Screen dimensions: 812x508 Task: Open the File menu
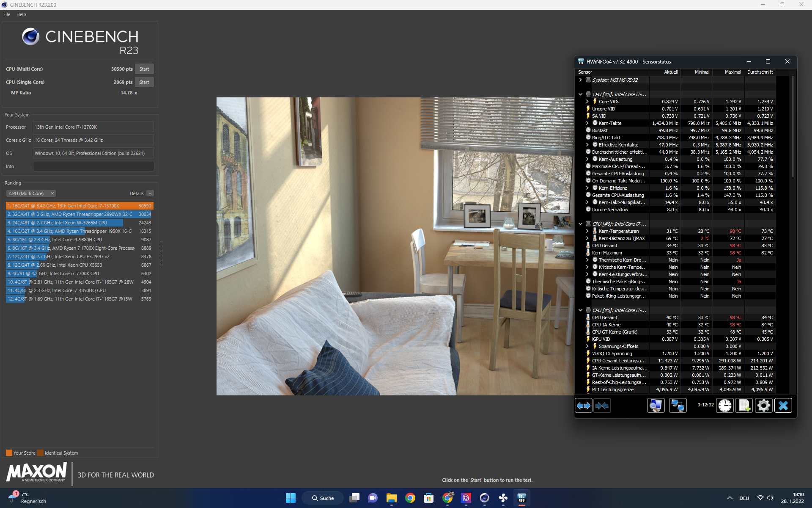(7, 14)
